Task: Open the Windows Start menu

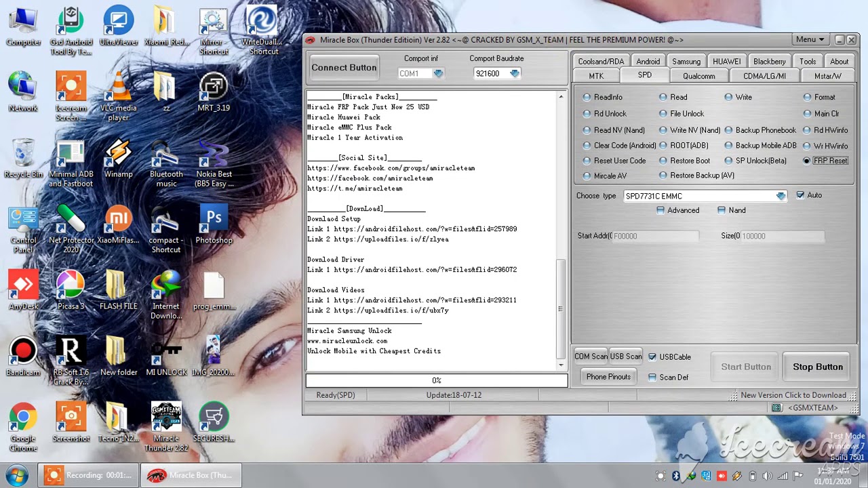Action: click(17, 474)
